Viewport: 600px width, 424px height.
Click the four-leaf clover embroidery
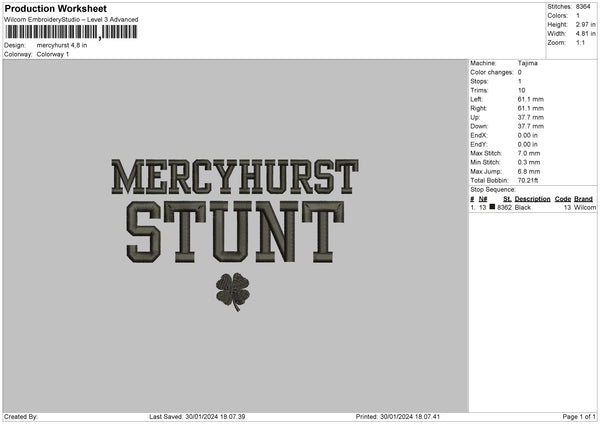233,292
